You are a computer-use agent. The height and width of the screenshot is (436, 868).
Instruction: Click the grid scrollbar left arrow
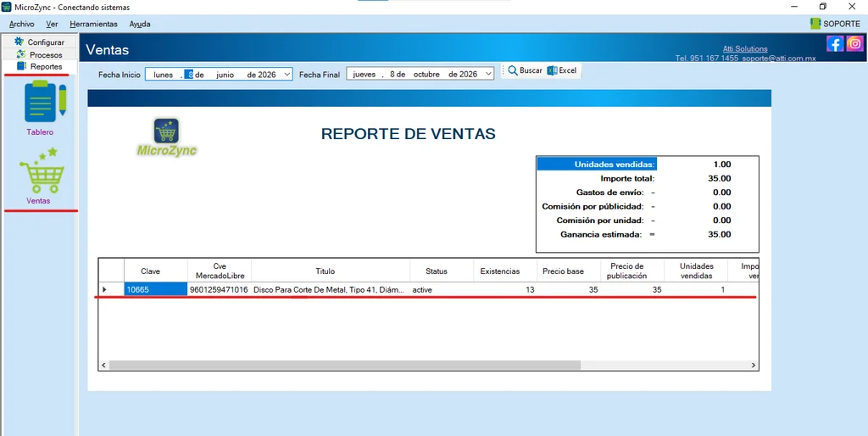[x=103, y=365]
